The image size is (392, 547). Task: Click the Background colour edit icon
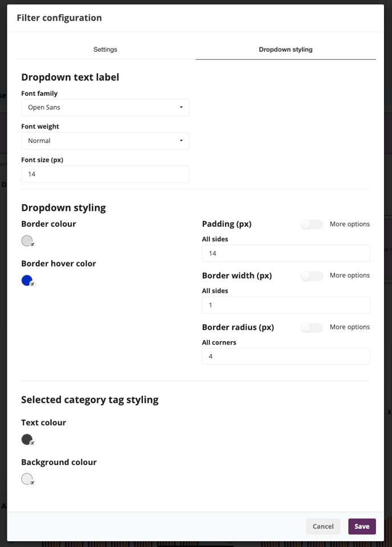tap(32, 483)
